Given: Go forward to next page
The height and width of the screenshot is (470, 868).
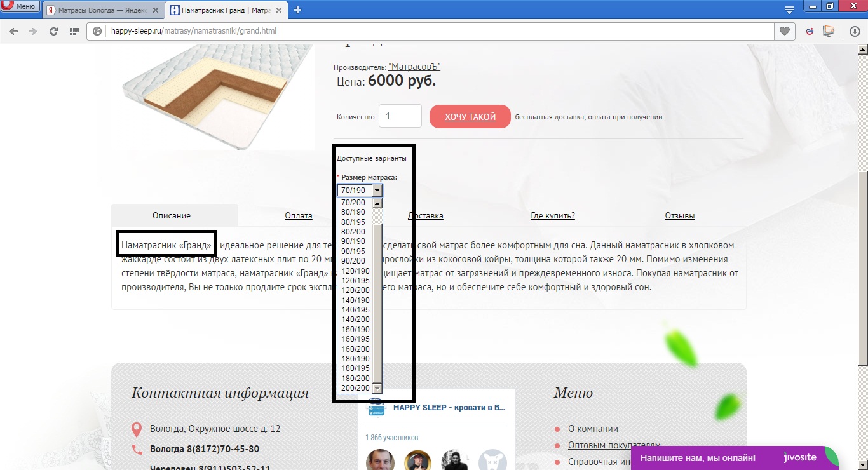Looking at the screenshot, I should 32,31.
